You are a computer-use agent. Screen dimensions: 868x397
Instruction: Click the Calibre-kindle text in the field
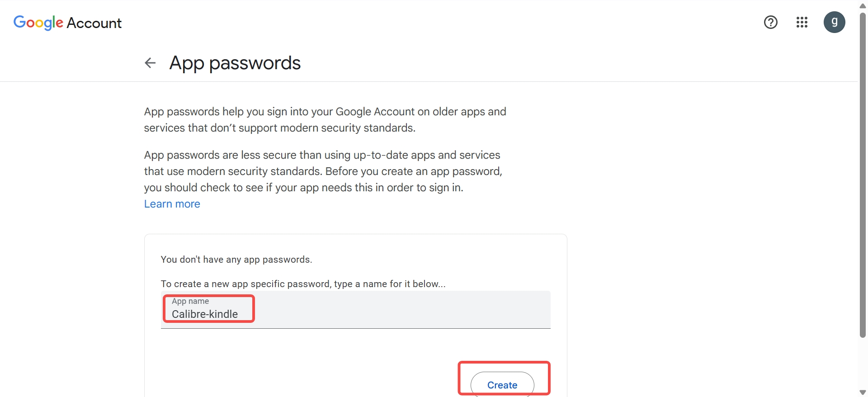pyautogui.click(x=205, y=314)
